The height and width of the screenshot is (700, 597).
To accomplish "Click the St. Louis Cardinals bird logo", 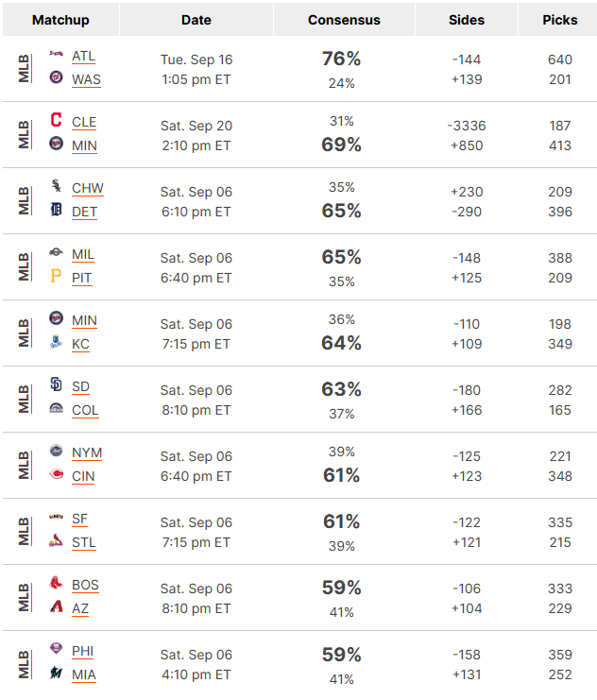I will (56, 540).
